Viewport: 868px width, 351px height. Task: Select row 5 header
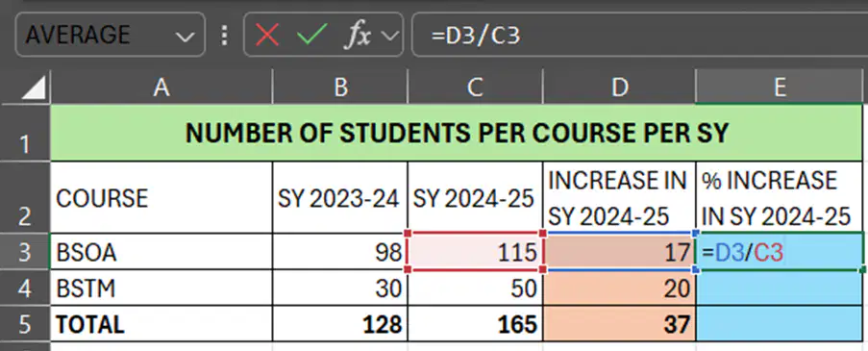point(25,324)
